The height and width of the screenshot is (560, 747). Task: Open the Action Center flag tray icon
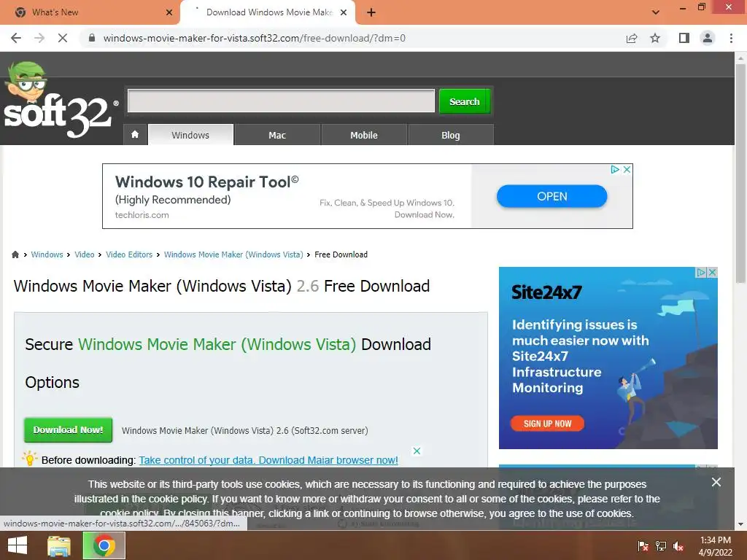pos(643,546)
